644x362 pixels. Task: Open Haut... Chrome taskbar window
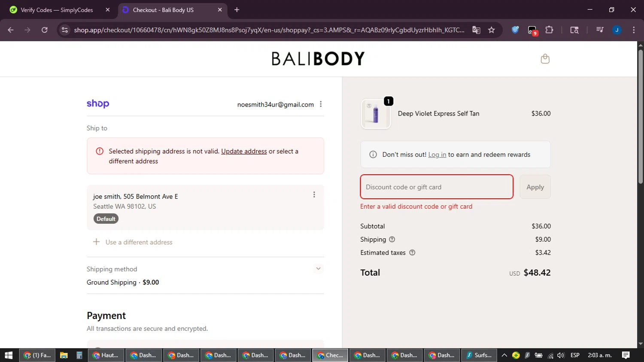coord(106,355)
